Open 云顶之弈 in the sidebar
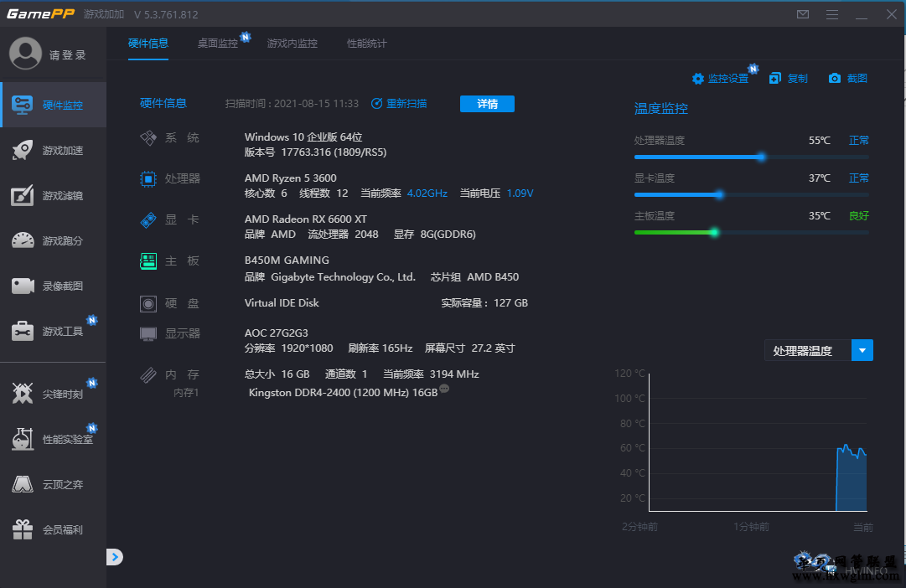 (x=53, y=484)
